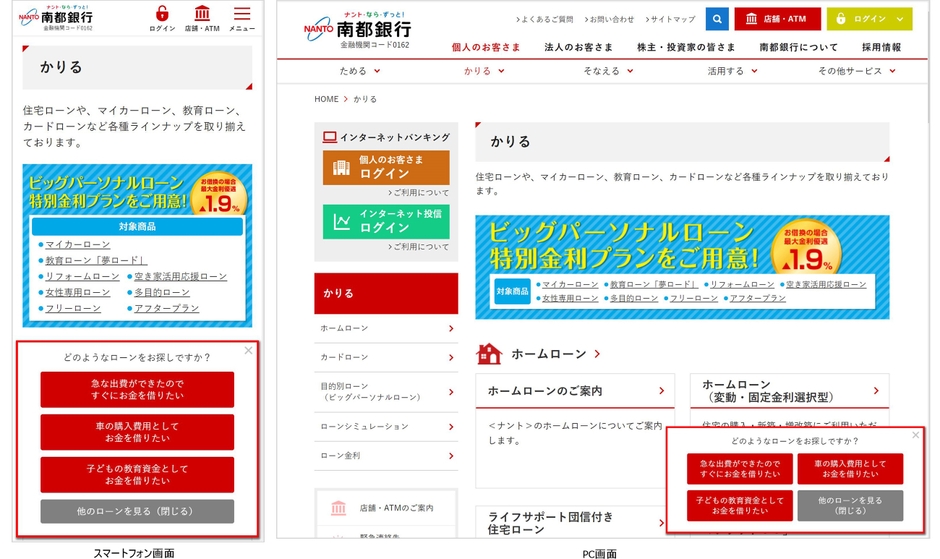This screenshot has height=559, width=940.
Task: Open the カードローン sidebar item
Action: point(386,357)
